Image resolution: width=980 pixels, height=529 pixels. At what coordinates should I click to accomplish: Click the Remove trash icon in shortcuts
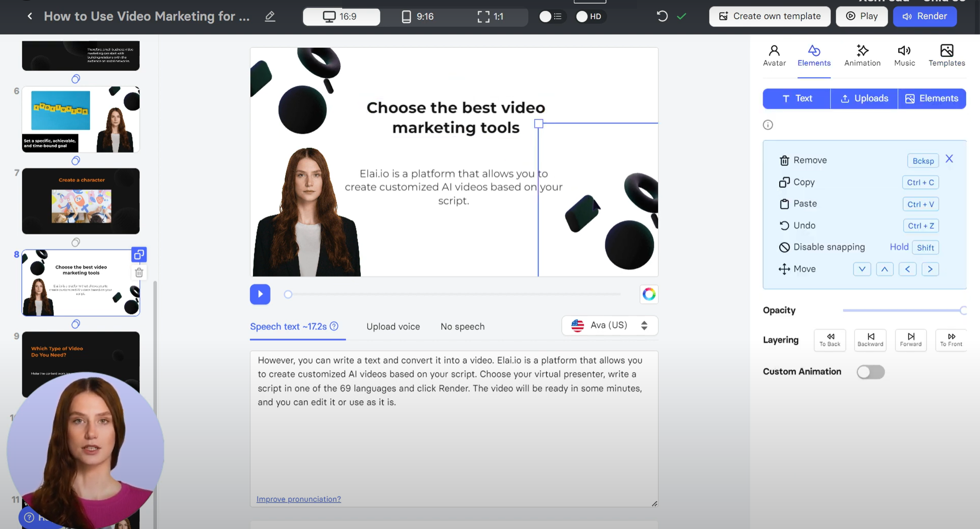pyautogui.click(x=784, y=160)
